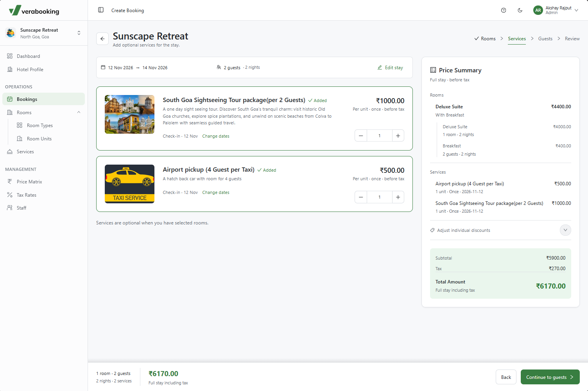Select the Services step tab
Image resolution: width=588 pixels, height=391 pixels.
click(517, 39)
